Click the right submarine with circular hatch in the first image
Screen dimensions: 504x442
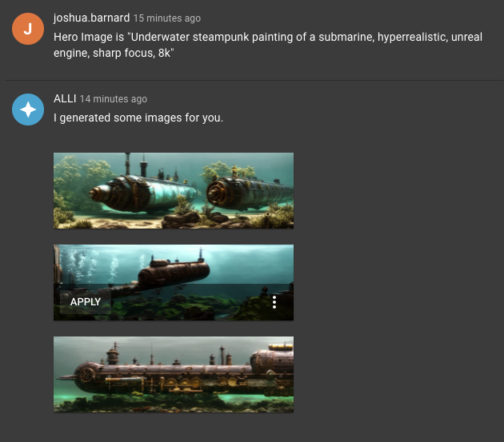pos(249,193)
